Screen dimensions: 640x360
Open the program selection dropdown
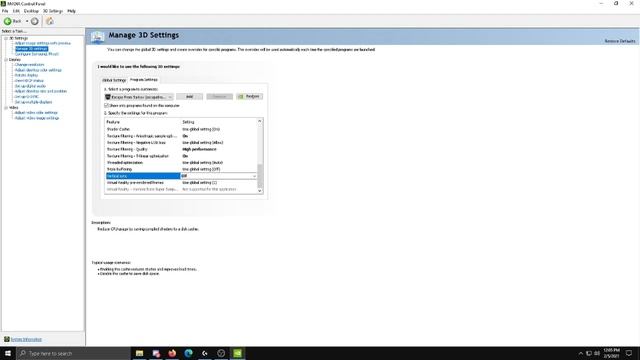pos(139,97)
